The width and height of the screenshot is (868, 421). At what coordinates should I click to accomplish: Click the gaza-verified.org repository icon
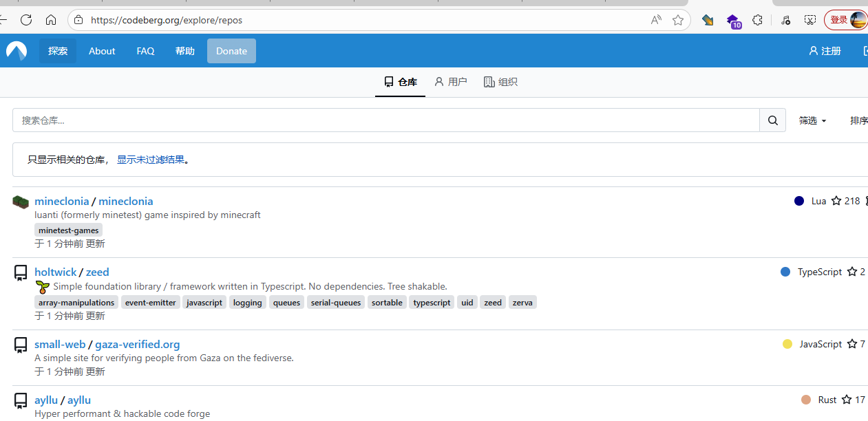coord(21,345)
